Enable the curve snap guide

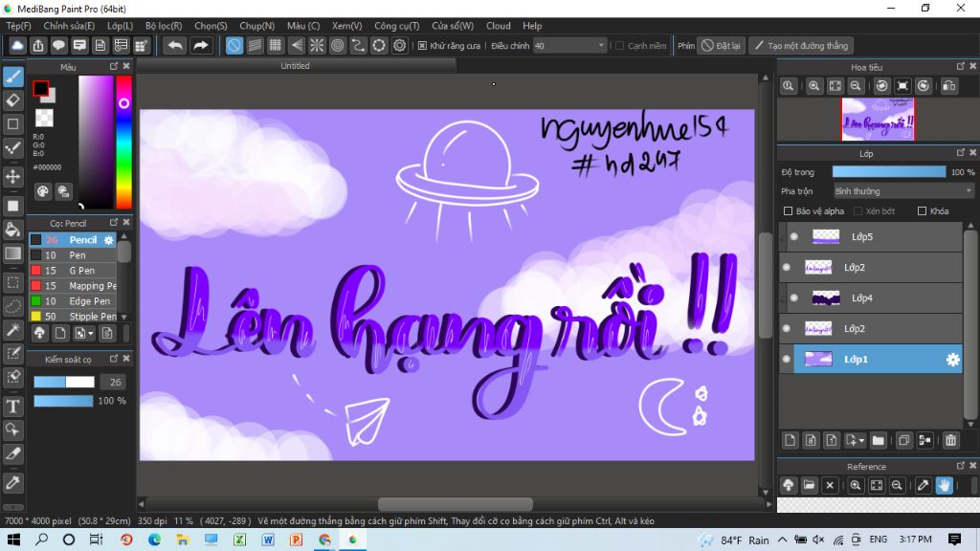point(358,46)
